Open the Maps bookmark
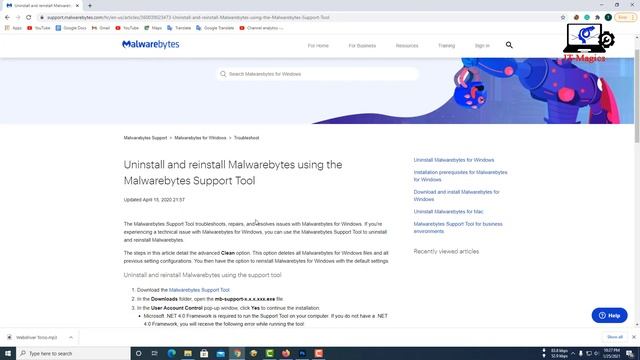Viewport: 640px width, 360px height. [153, 28]
